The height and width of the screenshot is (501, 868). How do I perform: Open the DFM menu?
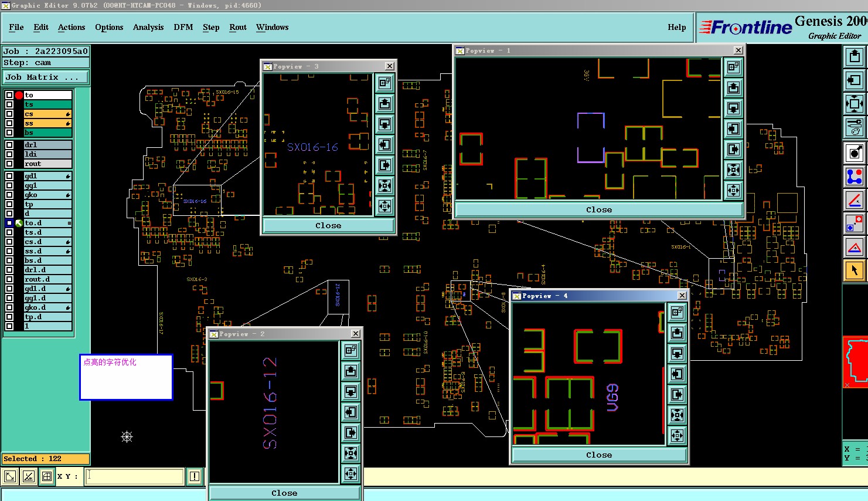point(183,28)
